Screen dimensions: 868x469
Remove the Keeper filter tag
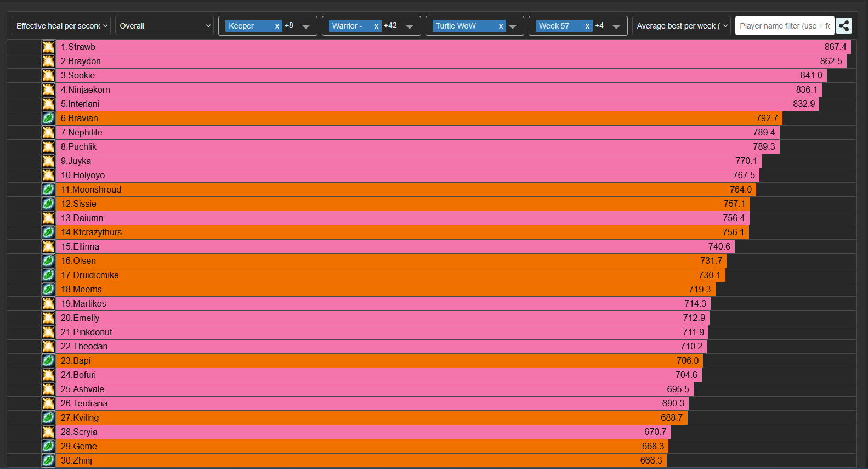277,26
